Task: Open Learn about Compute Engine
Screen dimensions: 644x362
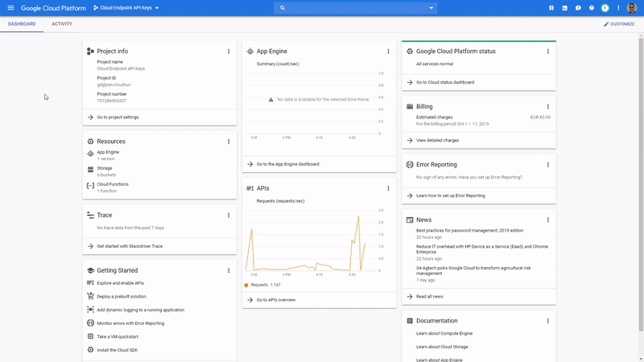Action: point(444,333)
